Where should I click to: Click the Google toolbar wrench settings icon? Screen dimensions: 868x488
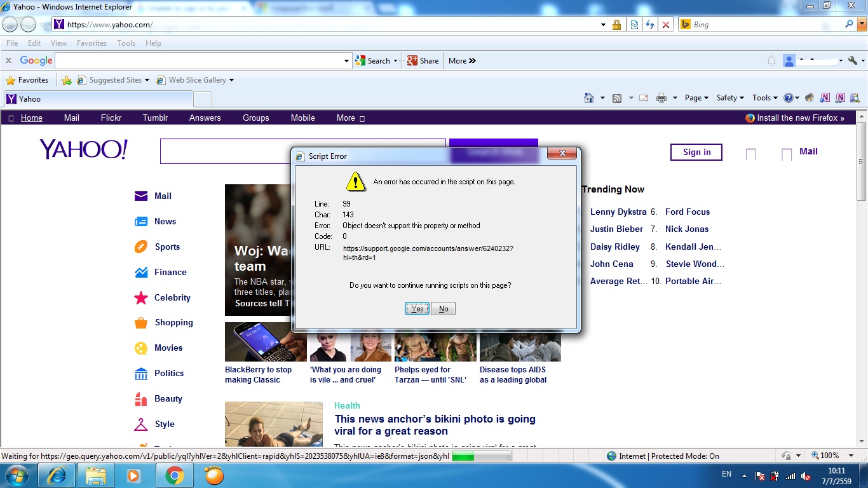point(853,61)
